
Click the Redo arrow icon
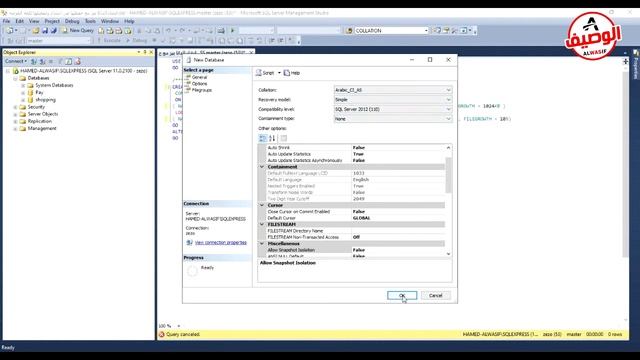[x=182, y=31]
